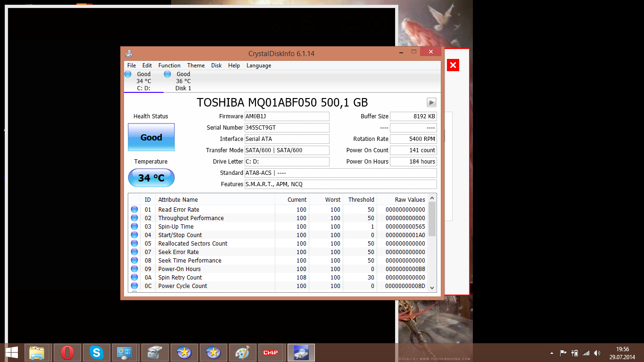Open the Windows Start button

click(11, 353)
